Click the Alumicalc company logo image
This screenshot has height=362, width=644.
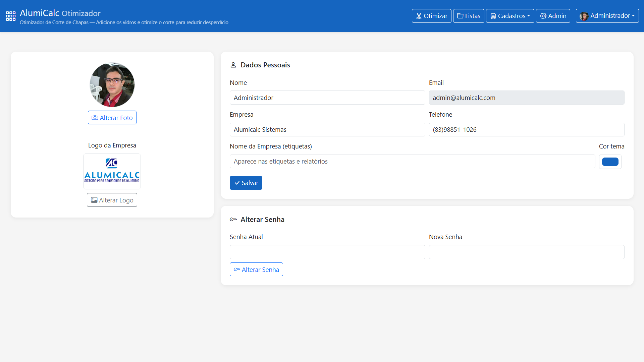[112, 171]
